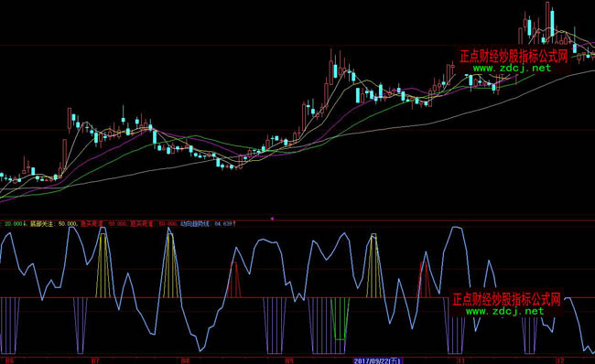
Task: Jump to the 12 month marker
Action: pos(559,360)
